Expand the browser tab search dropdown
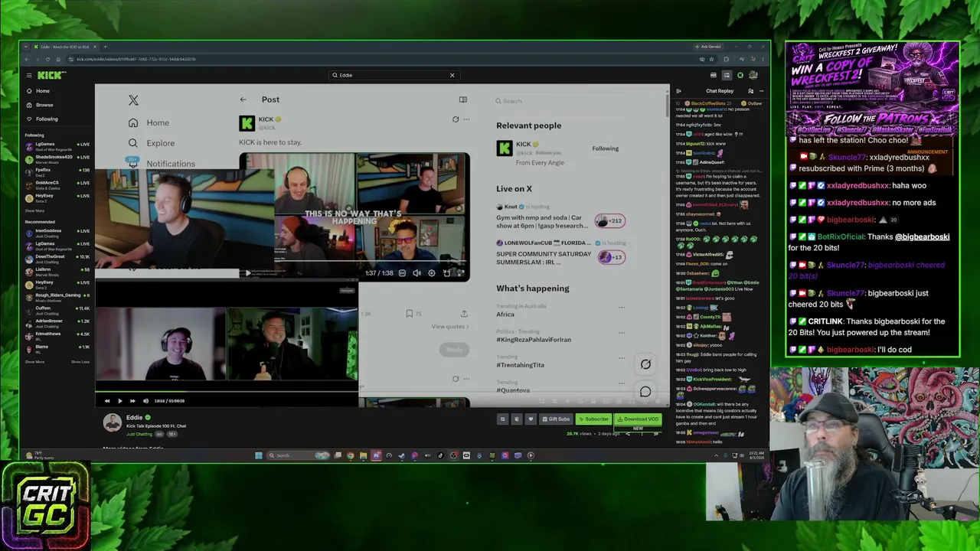The height and width of the screenshot is (551, 980). pos(26,47)
